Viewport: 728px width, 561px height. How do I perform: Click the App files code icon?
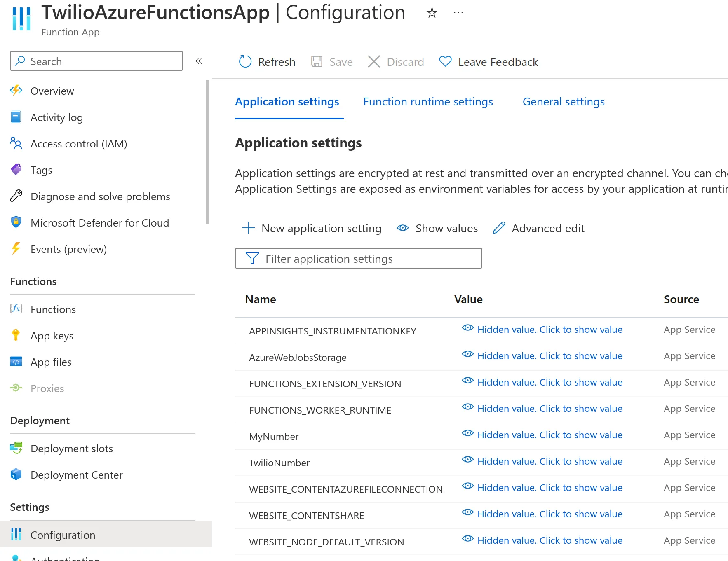(x=16, y=362)
